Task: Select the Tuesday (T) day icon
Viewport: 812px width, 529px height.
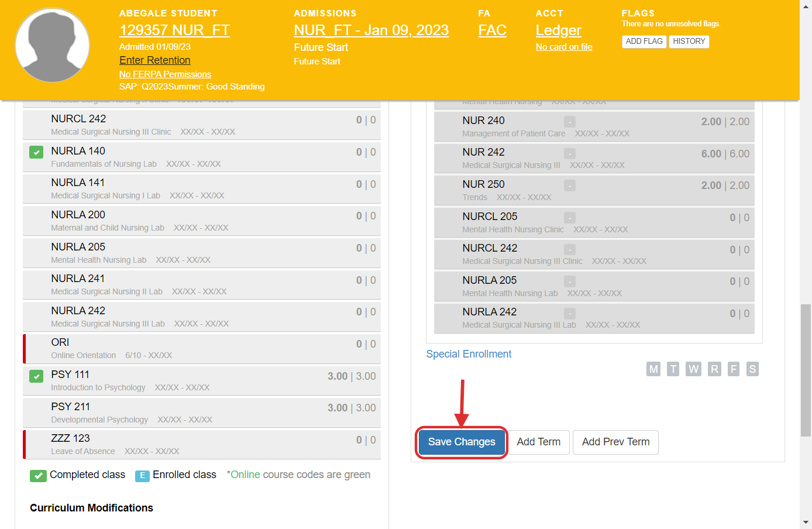Action: tap(673, 369)
